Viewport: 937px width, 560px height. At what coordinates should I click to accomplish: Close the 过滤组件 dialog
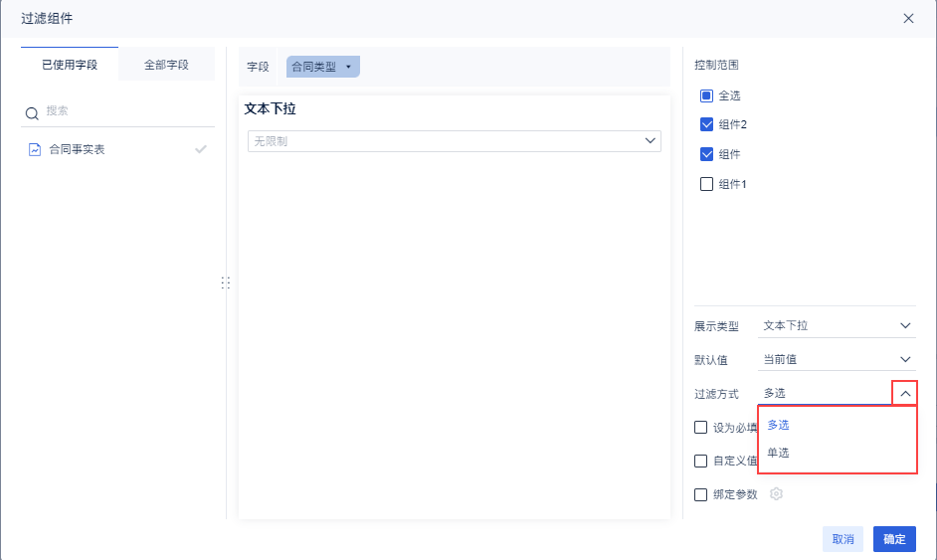(908, 18)
